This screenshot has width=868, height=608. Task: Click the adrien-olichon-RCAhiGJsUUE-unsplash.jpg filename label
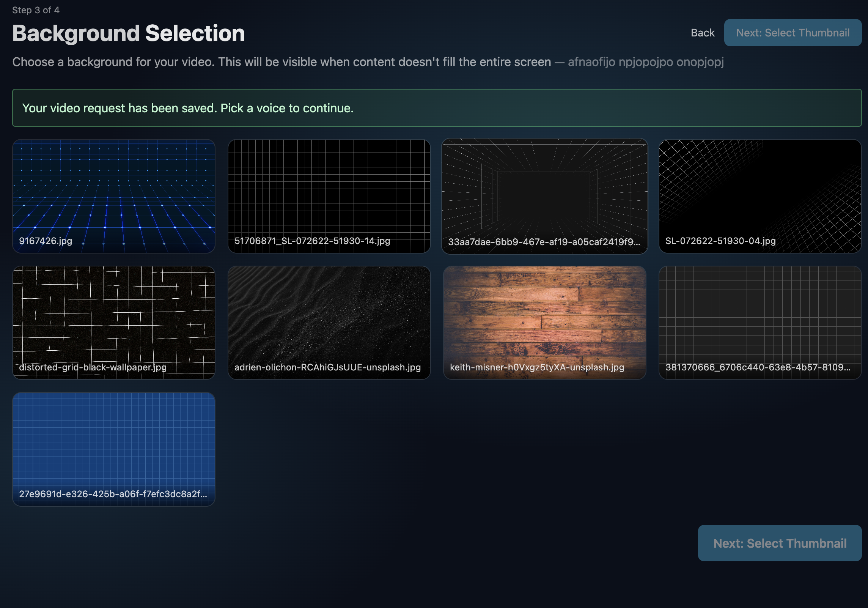click(327, 367)
